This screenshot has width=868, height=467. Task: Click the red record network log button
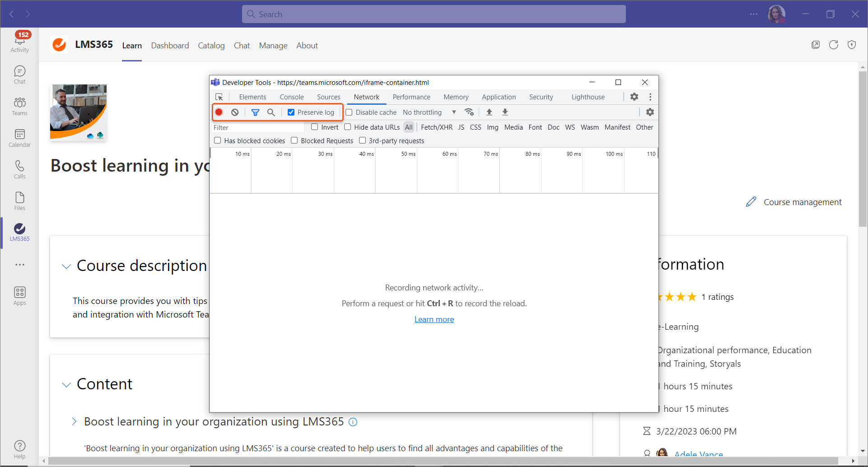pyautogui.click(x=219, y=112)
